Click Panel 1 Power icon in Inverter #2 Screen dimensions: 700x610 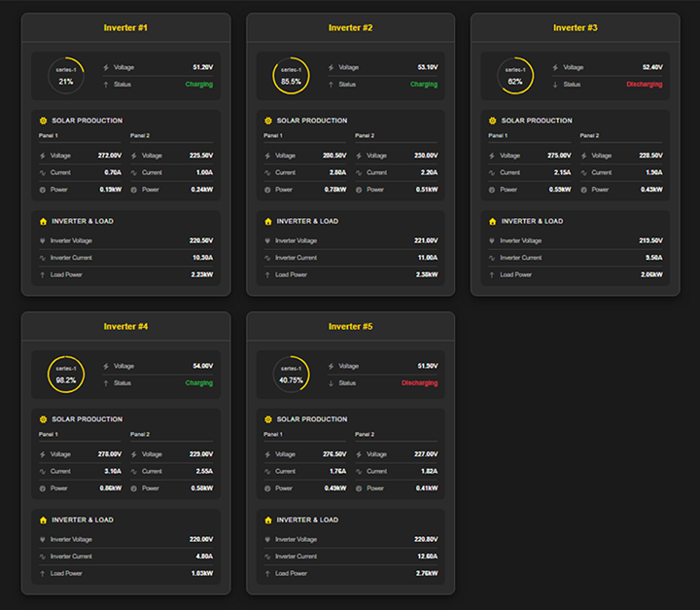click(x=267, y=190)
